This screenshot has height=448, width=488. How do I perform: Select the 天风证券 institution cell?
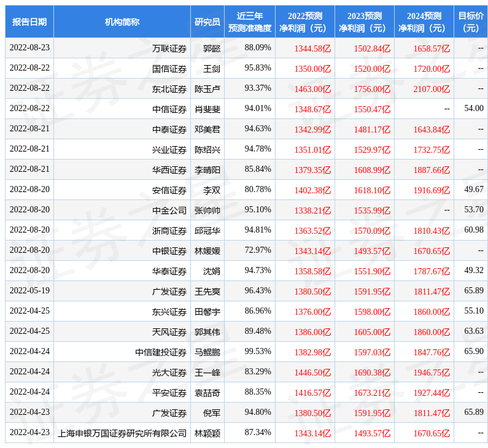click(x=122, y=331)
